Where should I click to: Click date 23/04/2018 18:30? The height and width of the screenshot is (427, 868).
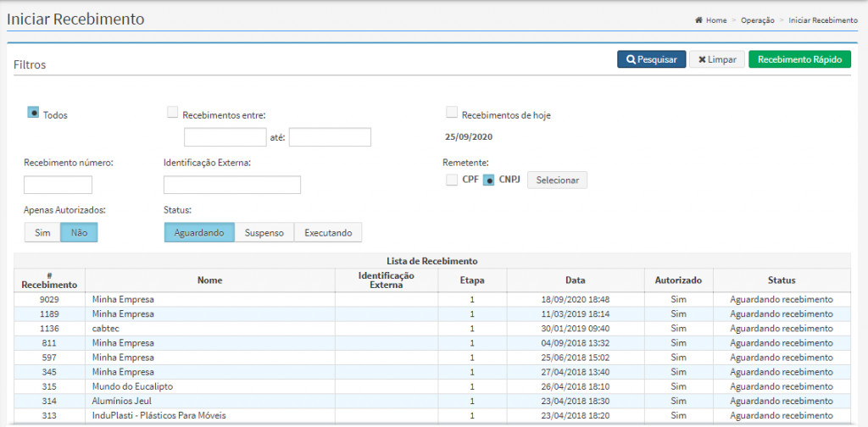576,400
